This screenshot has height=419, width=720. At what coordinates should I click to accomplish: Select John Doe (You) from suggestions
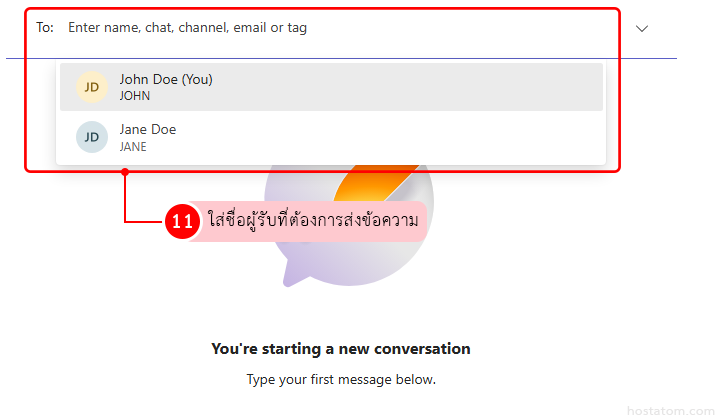(x=330, y=87)
